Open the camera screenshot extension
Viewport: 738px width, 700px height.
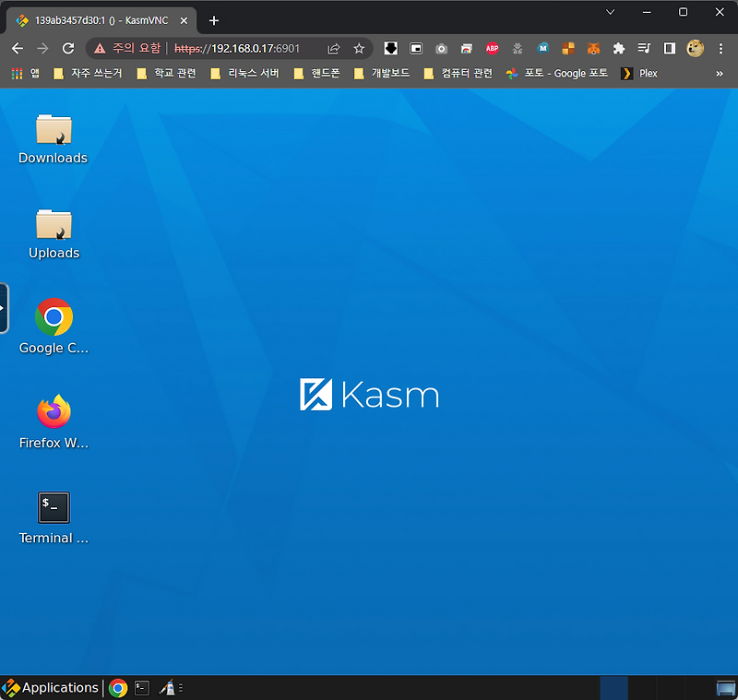point(441,48)
